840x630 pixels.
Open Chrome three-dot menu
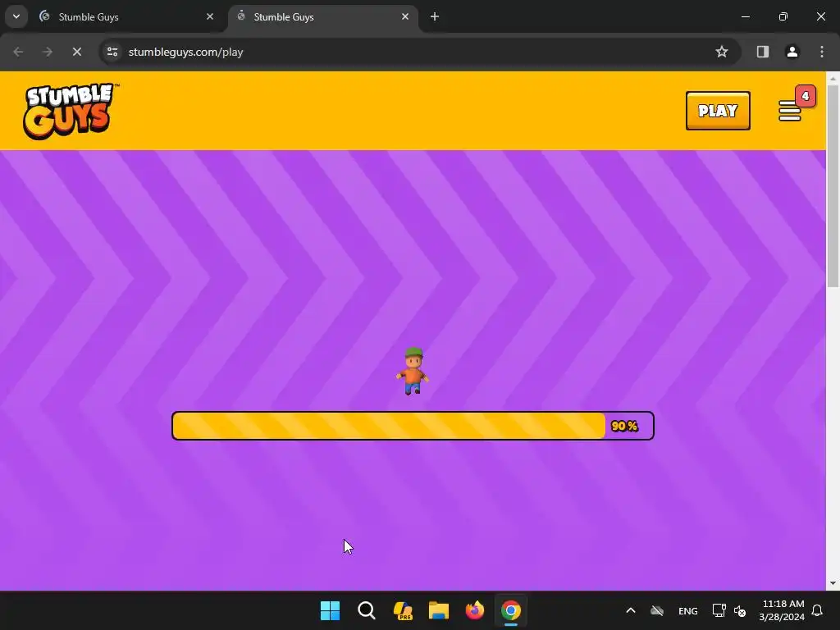click(x=822, y=52)
